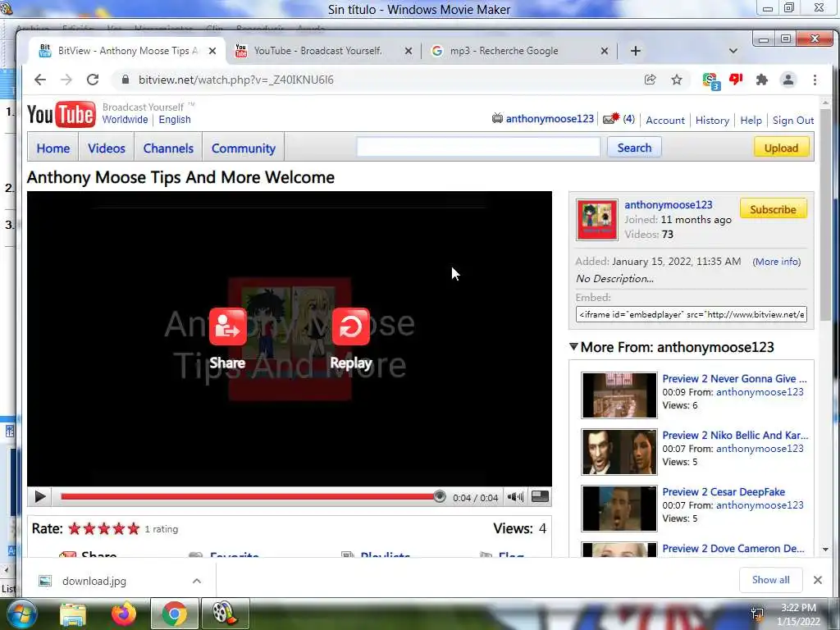Open the extensions puzzle icon
840x630 pixels.
point(761,80)
